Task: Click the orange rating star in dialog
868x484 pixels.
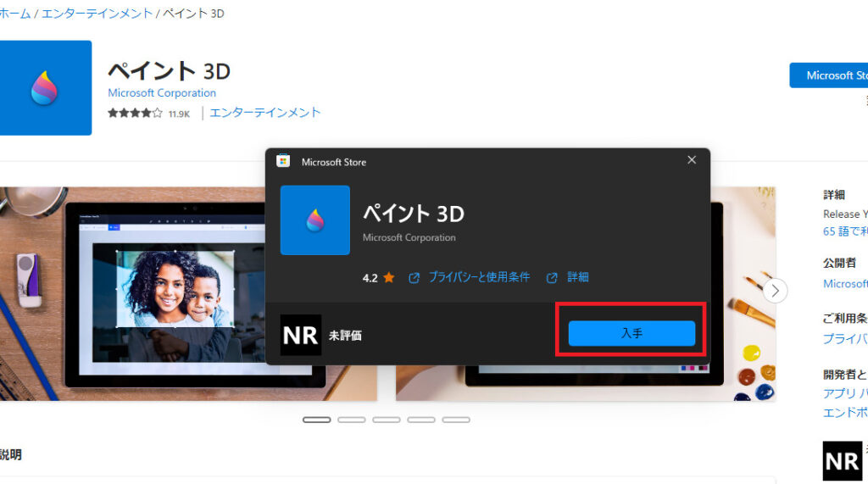Action: tap(389, 277)
